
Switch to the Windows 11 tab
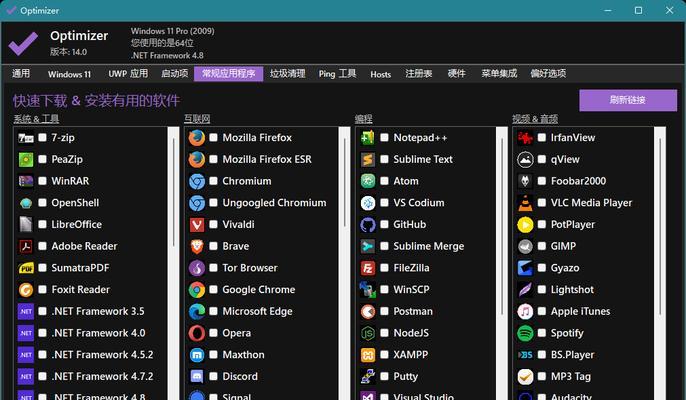pos(69,74)
